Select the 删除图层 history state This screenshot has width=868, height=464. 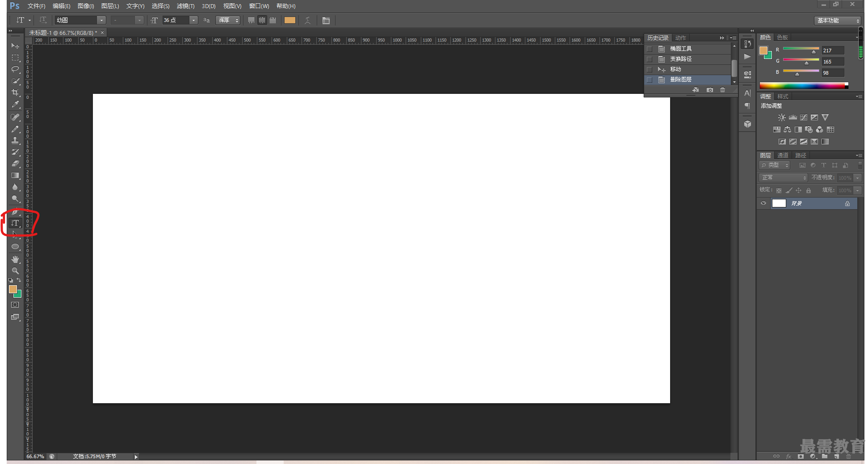(x=688, y=80)
